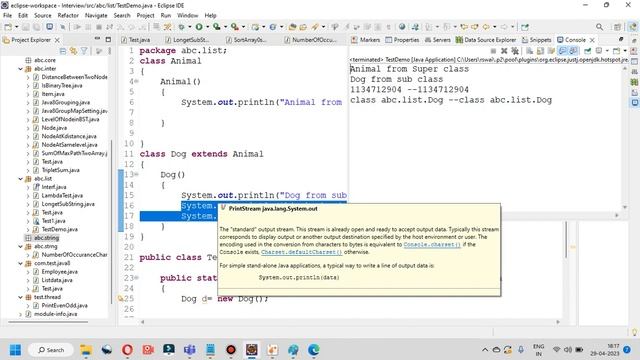Click the Open Perspective icon

(x=617, y=27)
